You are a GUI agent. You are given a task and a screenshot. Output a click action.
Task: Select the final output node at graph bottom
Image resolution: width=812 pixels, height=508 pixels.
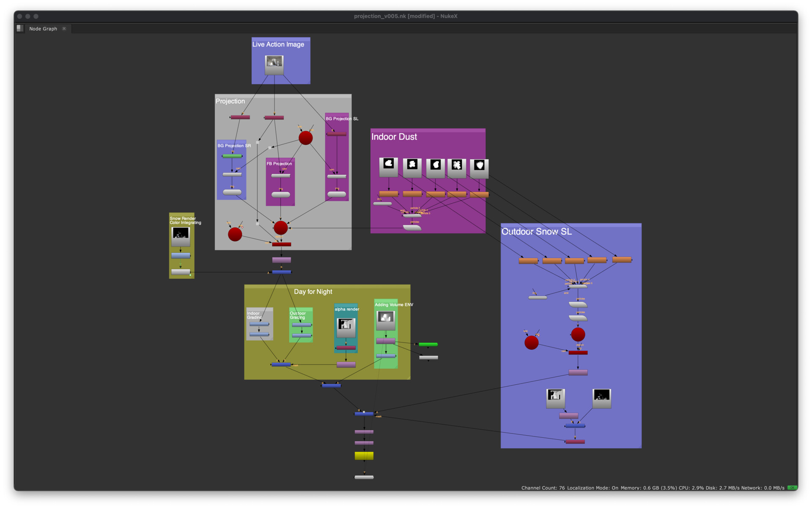[364, 477]
